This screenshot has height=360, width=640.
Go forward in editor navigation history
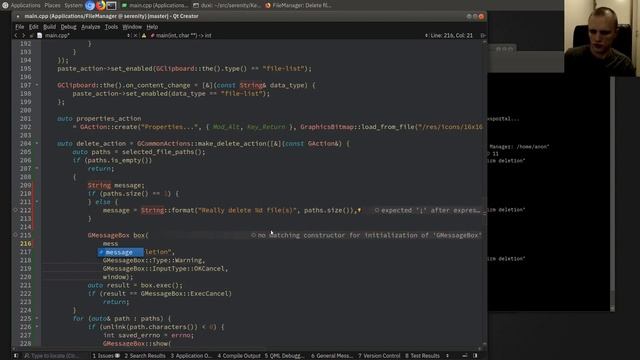point(23,36)
